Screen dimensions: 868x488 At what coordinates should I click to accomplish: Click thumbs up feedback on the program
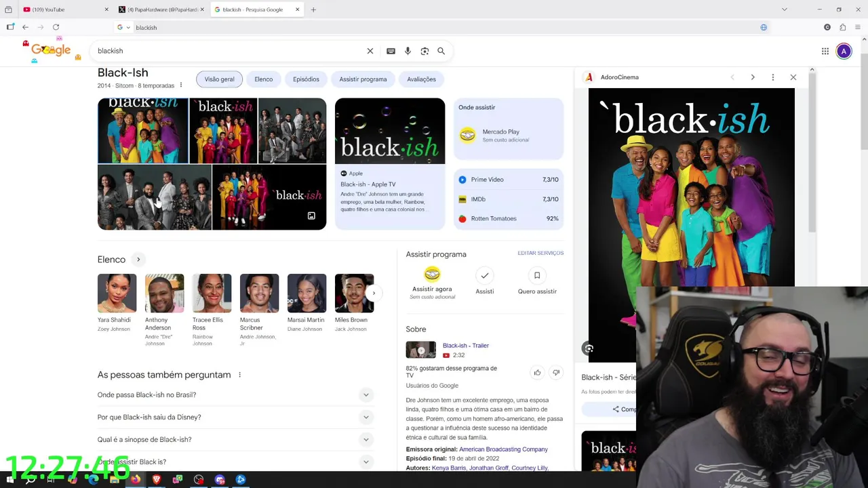[537, 372]
